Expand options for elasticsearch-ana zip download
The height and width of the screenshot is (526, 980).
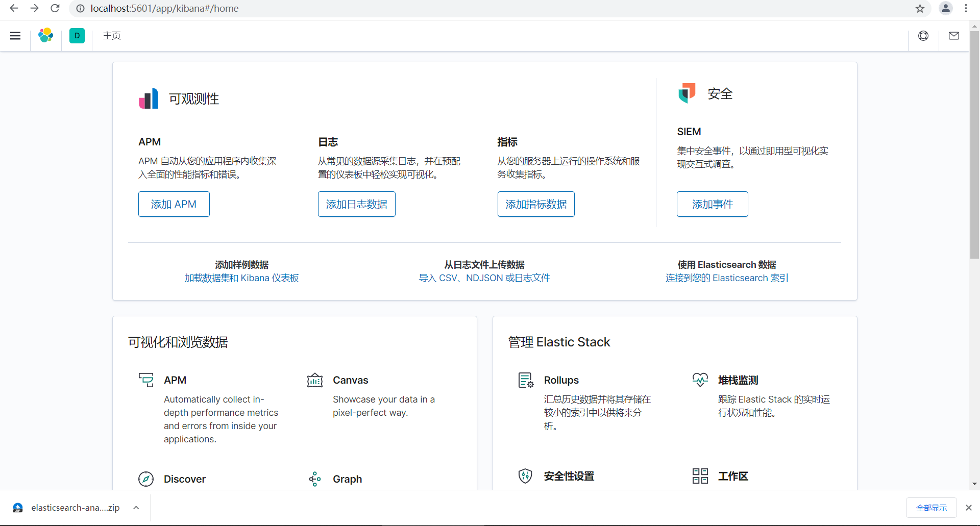tap(136, 508)
